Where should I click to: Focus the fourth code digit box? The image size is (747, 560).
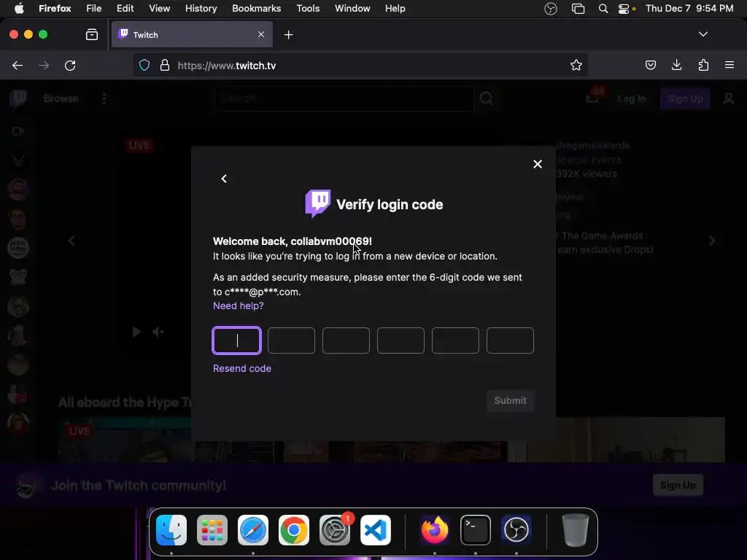coord(400,341)
